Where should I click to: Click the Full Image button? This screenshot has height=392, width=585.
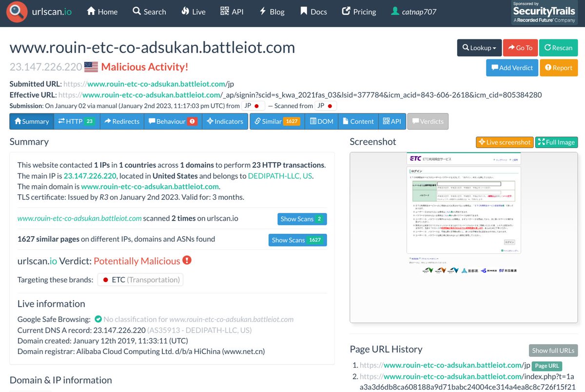pyautogui.click(x=556, y=142)
